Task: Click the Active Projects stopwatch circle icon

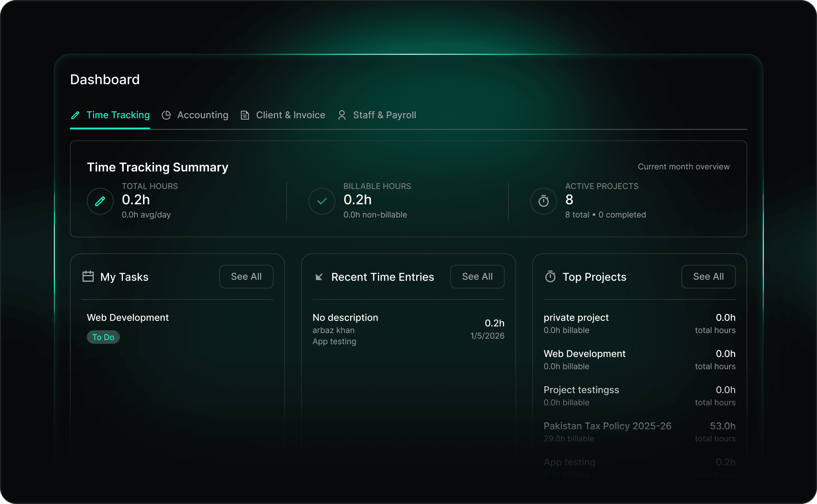Action: 543,201
